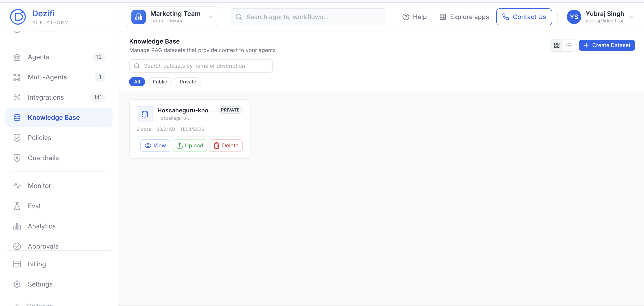Click the Agents count badge 12
The width and height of the screenshot is (644, 306).
pyautogui.click(x=99, y=57)
